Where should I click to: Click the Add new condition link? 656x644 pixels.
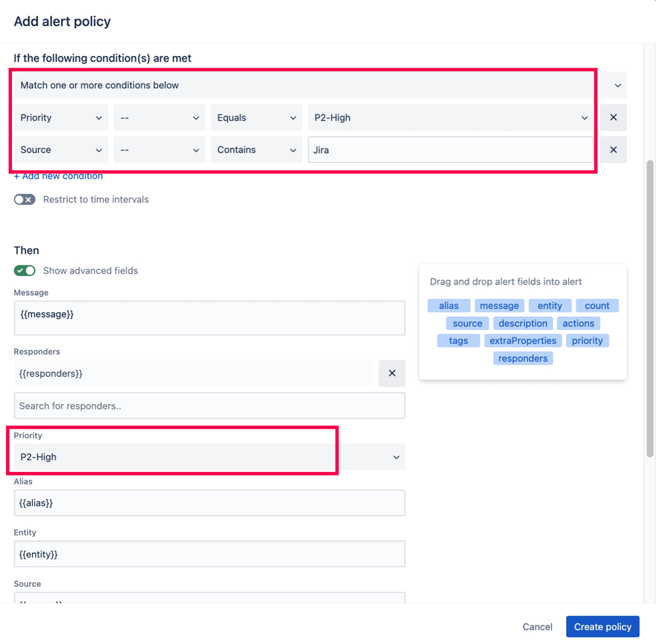pyautogui.click(x=57, y=175)
